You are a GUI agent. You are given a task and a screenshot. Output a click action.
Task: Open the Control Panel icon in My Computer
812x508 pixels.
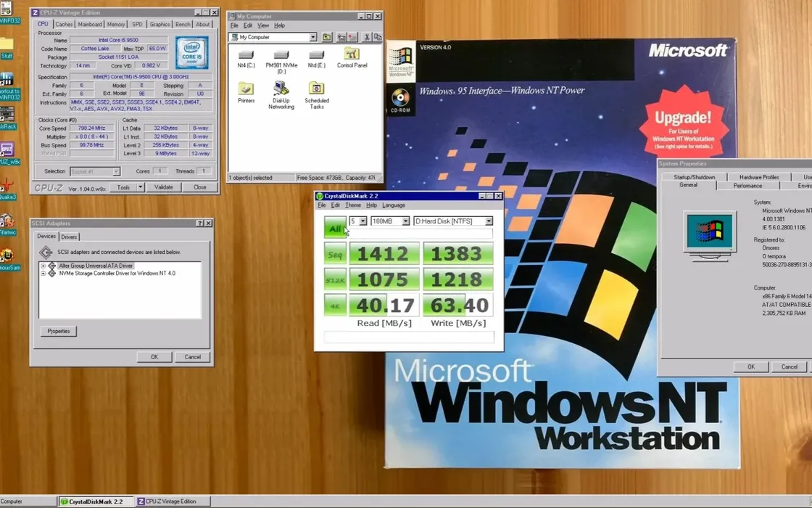[352, 54]
